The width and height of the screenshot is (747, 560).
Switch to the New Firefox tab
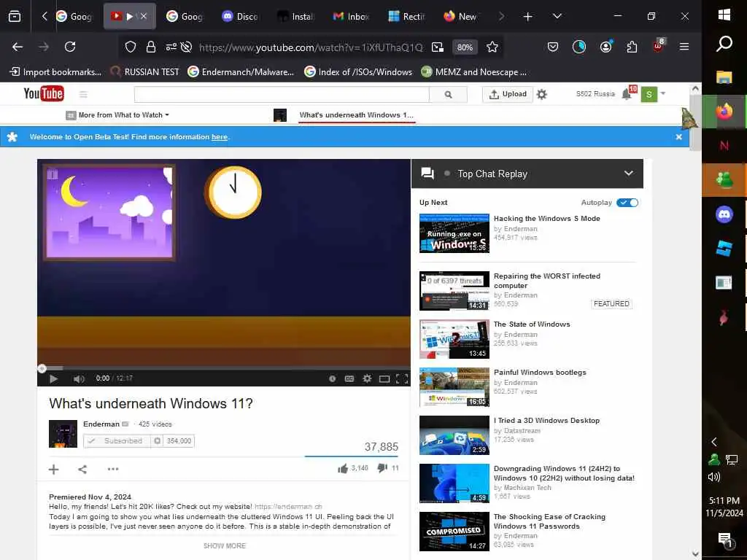[460, 16]
